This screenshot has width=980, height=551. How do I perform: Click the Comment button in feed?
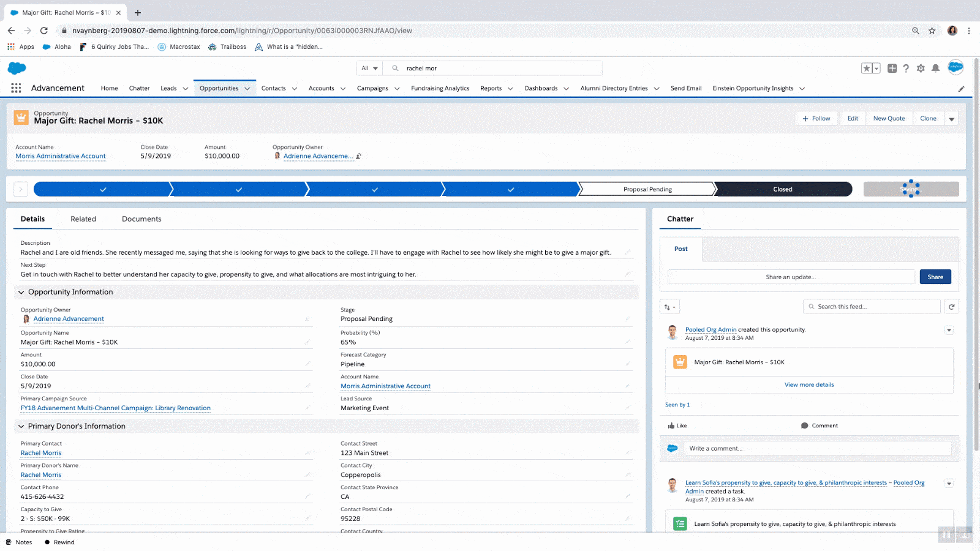click(820, 425)
